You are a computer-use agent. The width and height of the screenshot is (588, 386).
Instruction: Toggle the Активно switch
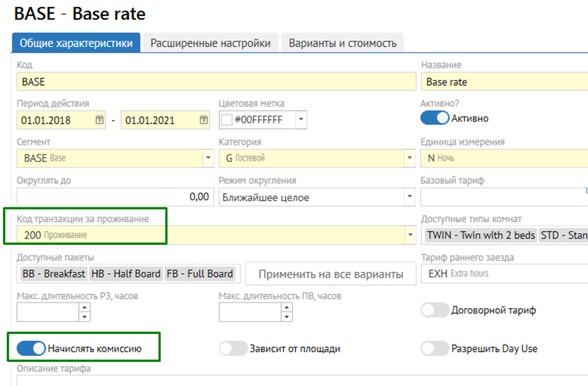click(x=434, y=118)
